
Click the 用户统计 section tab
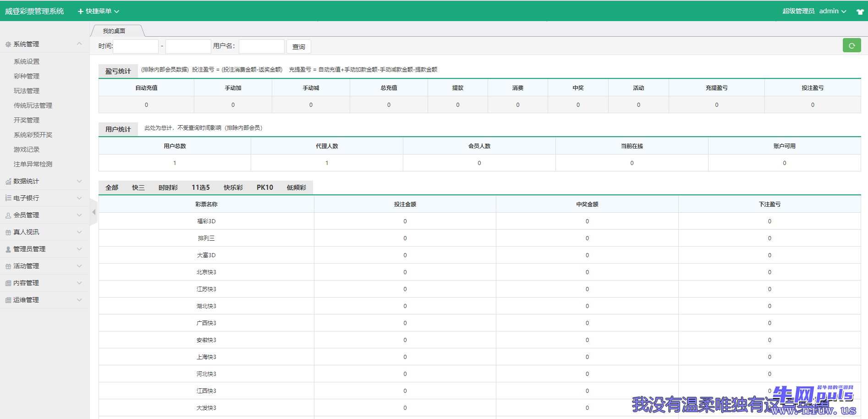[118, 129]
